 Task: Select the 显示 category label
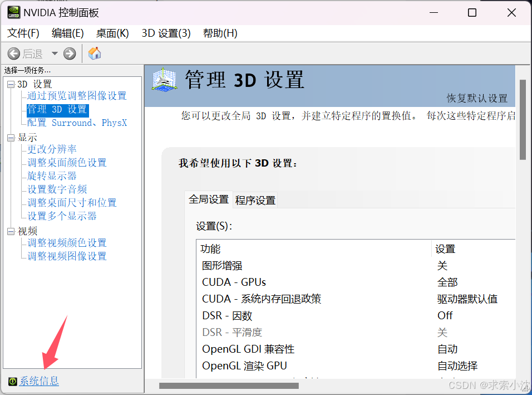click(27, 138)
